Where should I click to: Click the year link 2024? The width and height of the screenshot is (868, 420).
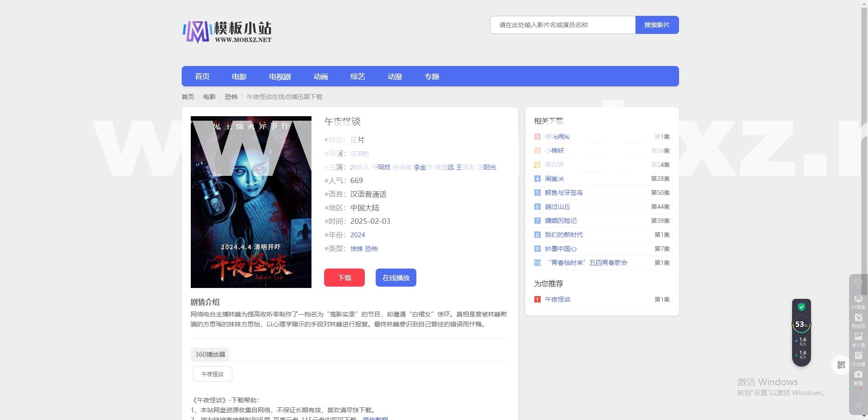tap(358, 235)
